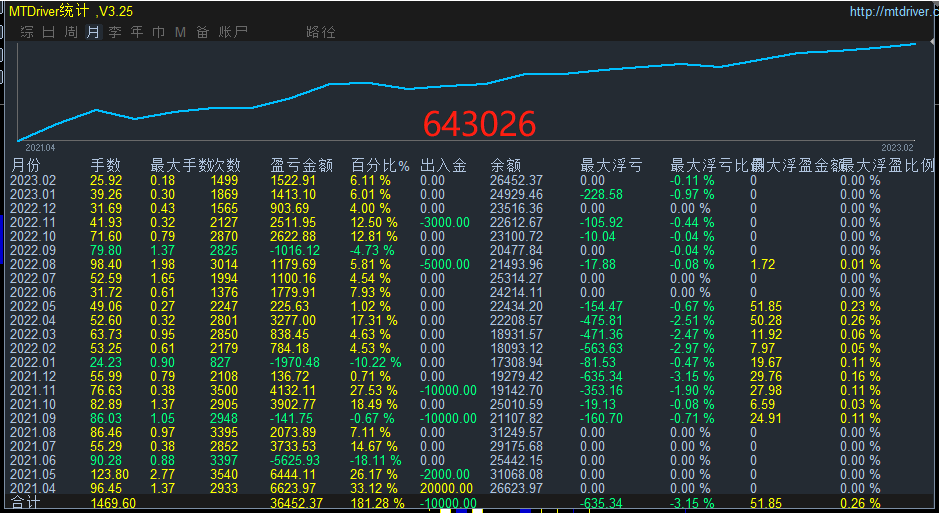
Task: Open the 币 currency tab
Action: click(x=159, y=32)
